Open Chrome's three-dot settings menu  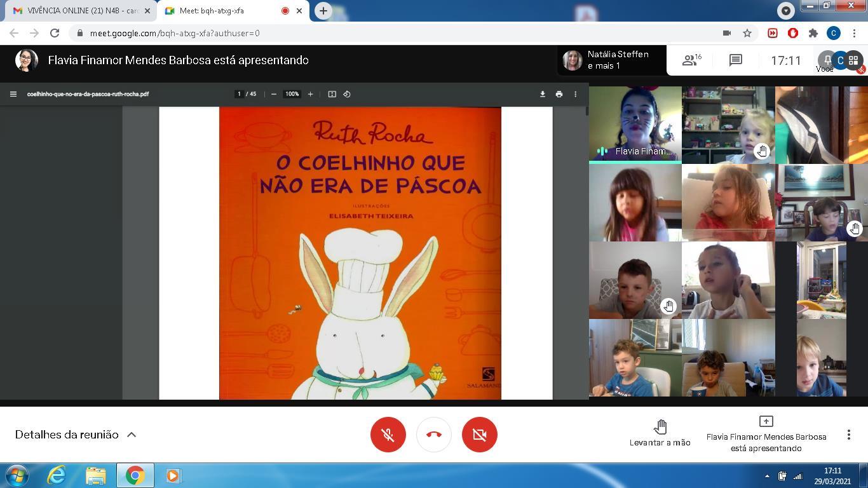pos(854,33)
